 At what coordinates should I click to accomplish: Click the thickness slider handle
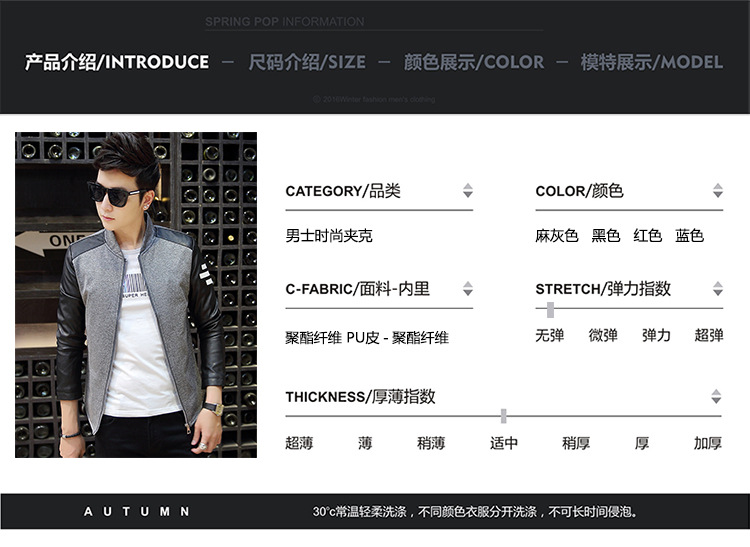click(x=503, y=416)
